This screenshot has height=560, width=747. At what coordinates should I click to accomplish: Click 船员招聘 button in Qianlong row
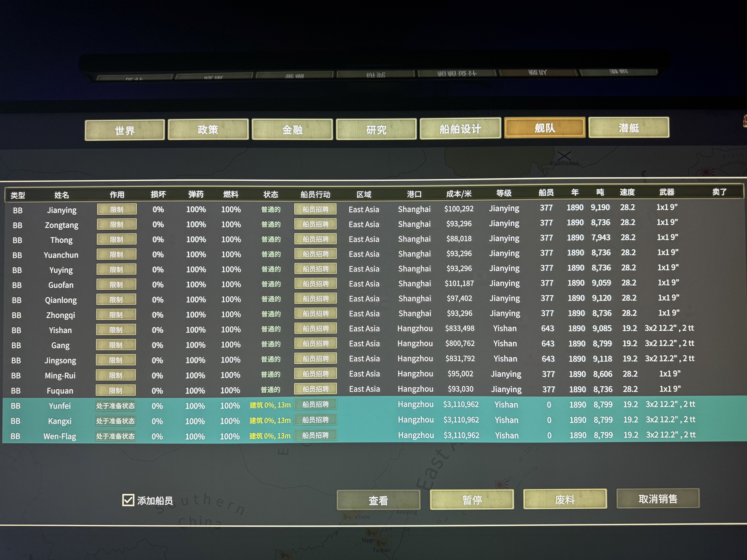click(315, 299)
